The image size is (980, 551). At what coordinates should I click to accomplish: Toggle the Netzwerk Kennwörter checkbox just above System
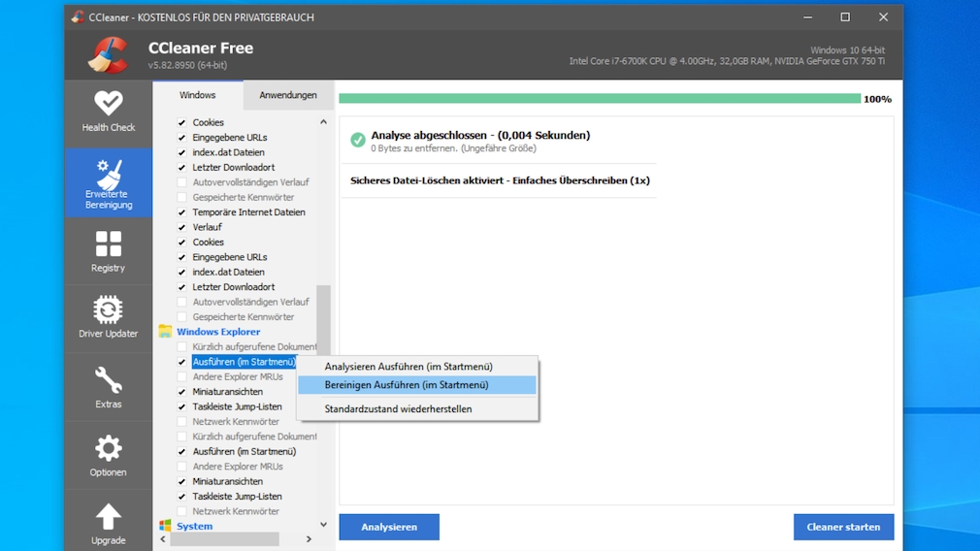(x=181, y=511)
